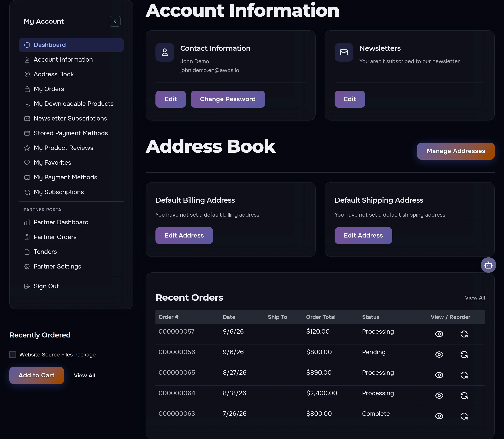The image size is (504, 439).
Task: Click the Dashboard info icon
Action: [x=27, y=45]
